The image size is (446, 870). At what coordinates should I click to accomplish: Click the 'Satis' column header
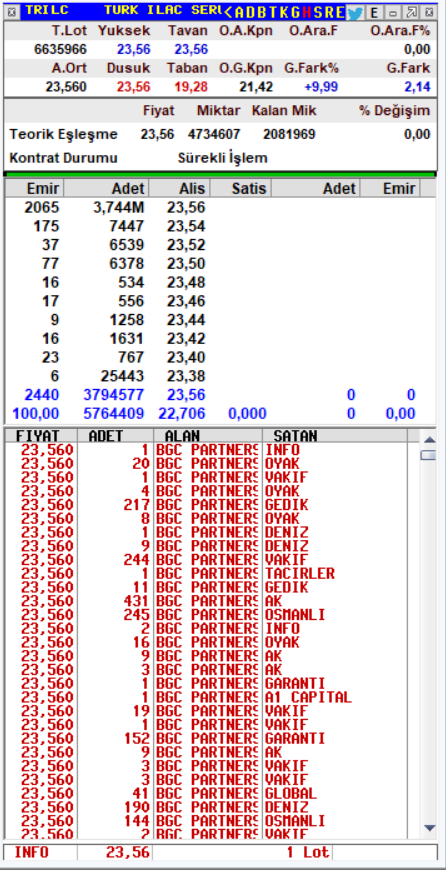[x=240, y=189]
